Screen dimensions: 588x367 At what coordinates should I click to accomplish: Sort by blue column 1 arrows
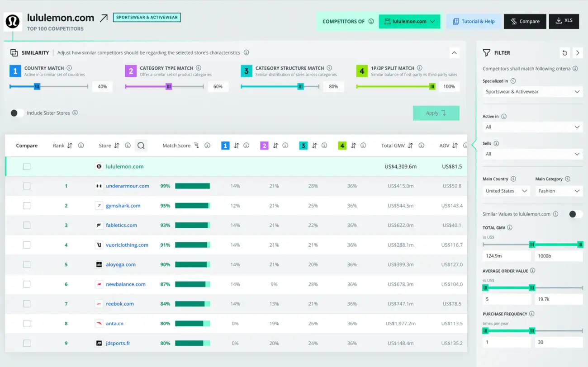click(236, 146)
